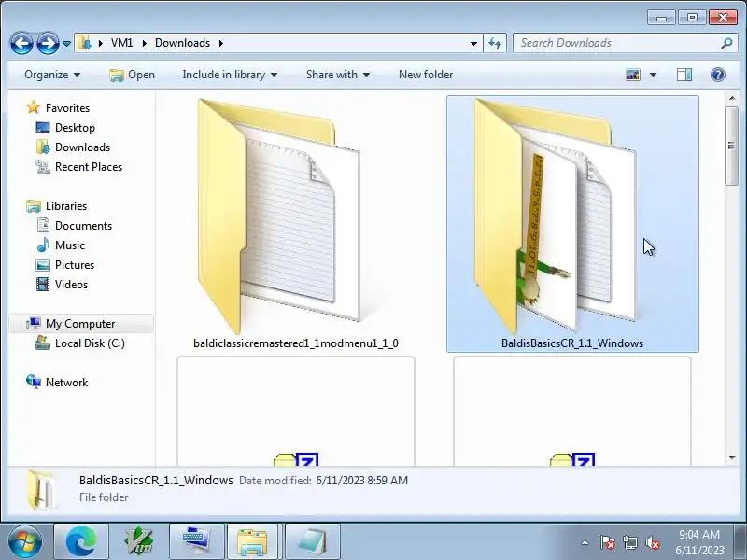
Task: Click the baldiclassicremastered1_1modmenu1_1_0 file name label
Action: pos(296,343)
